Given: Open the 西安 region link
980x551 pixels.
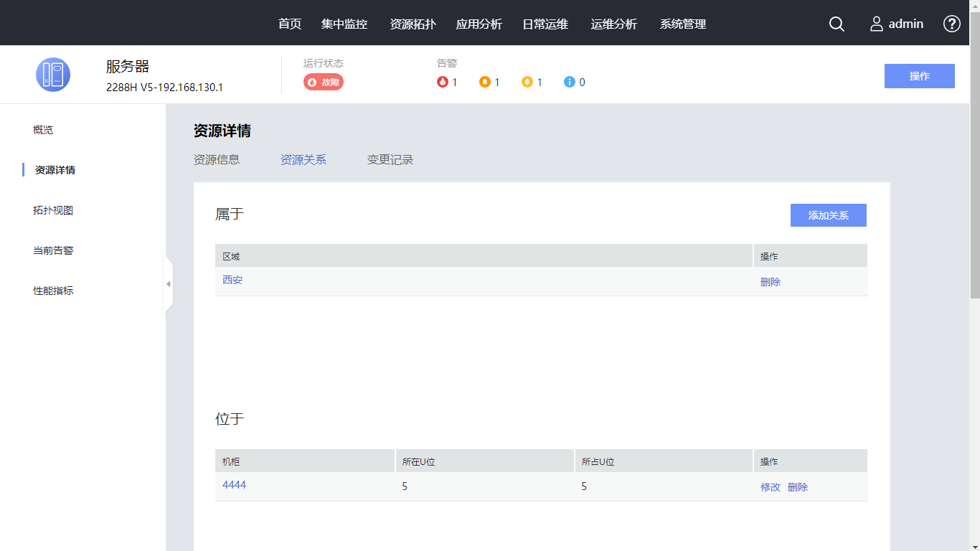Looking at the screenshot, I should (x=232, y=280).
